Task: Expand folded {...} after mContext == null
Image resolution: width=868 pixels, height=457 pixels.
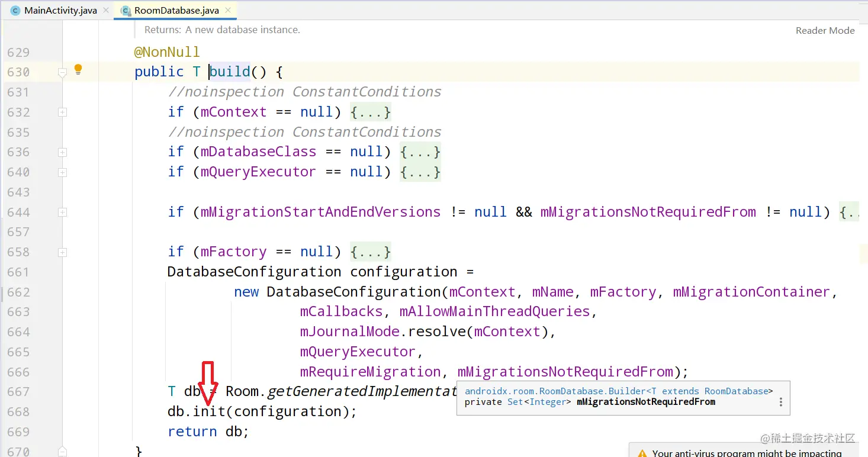Action: click(x=370, y=112)
